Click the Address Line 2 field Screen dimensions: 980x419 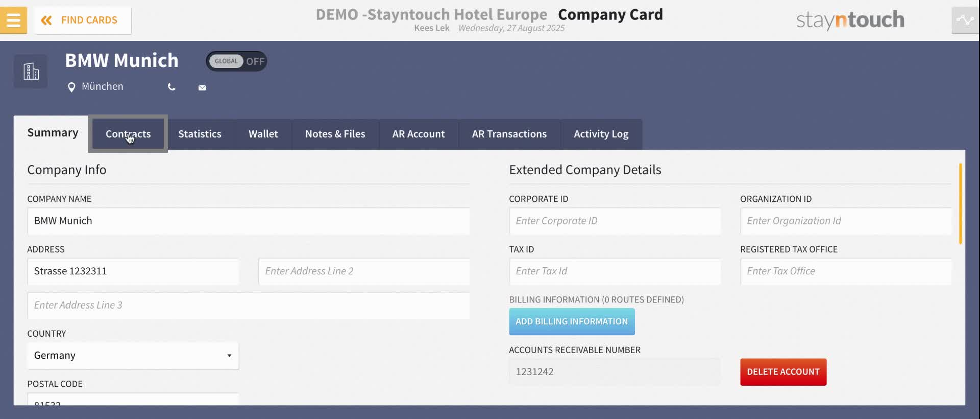coord(364,271)
